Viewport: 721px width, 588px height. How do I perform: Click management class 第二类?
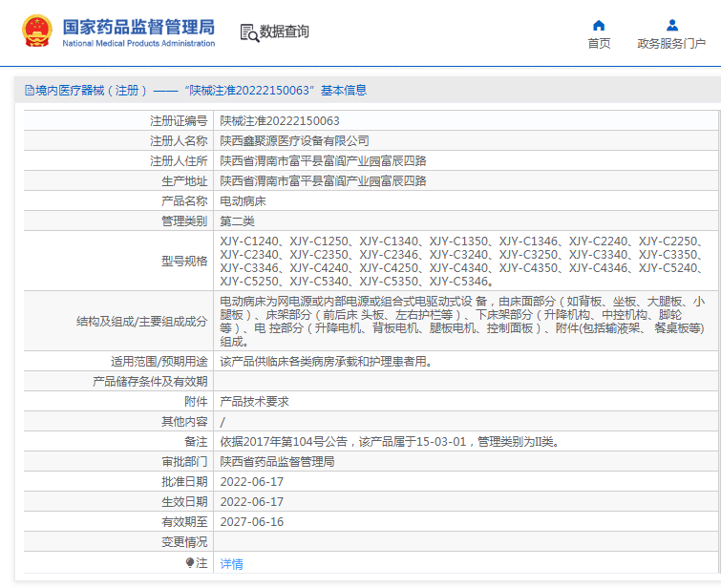(237, 221)
